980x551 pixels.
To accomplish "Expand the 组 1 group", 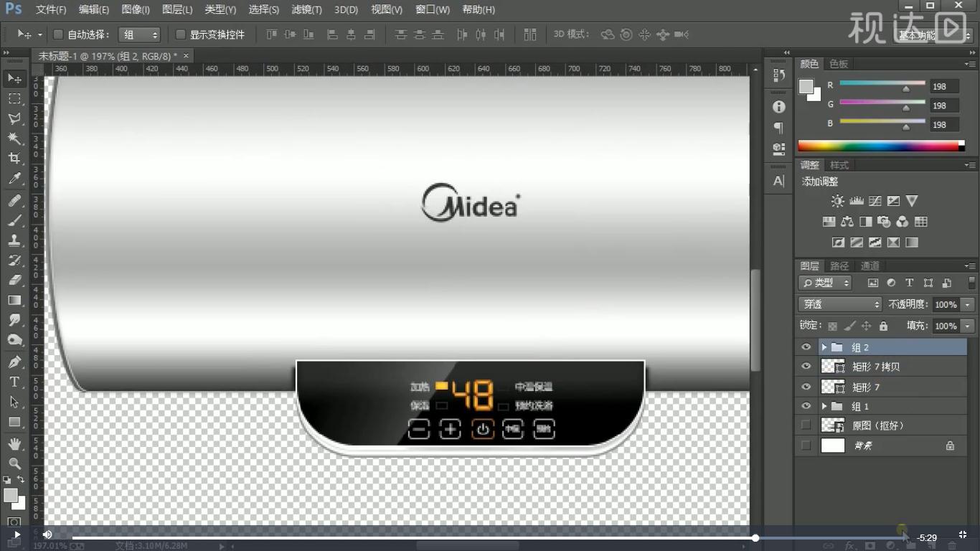I will coord(824,406).
